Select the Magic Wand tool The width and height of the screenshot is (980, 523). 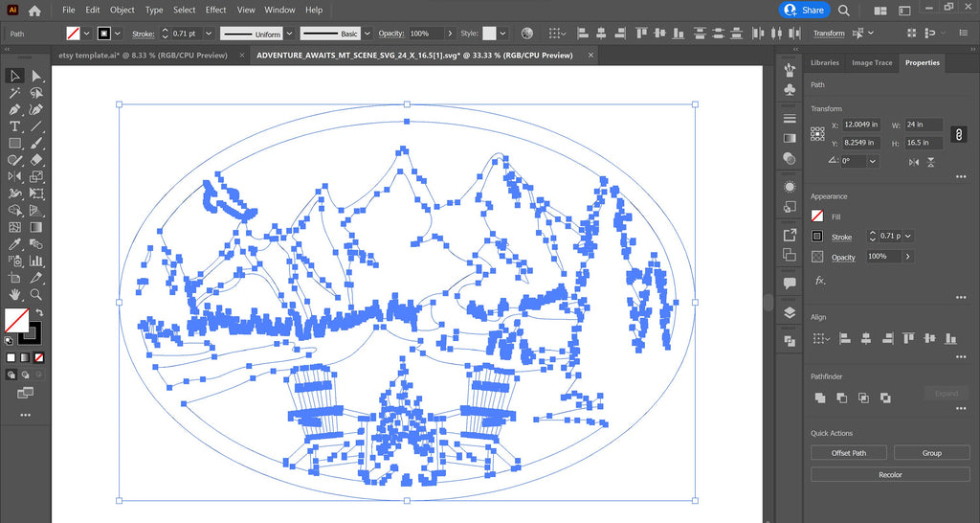tap(14, 93)
